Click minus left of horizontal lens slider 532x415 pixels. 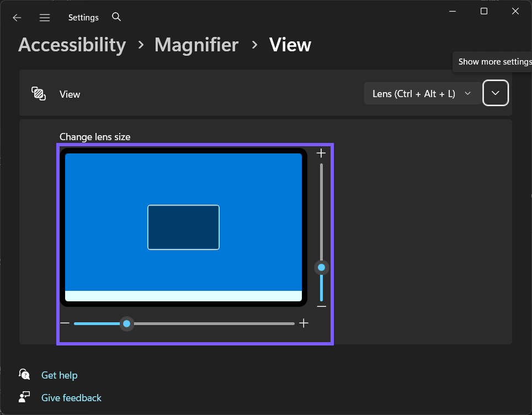pyautogui.click(x=65, y=323)
